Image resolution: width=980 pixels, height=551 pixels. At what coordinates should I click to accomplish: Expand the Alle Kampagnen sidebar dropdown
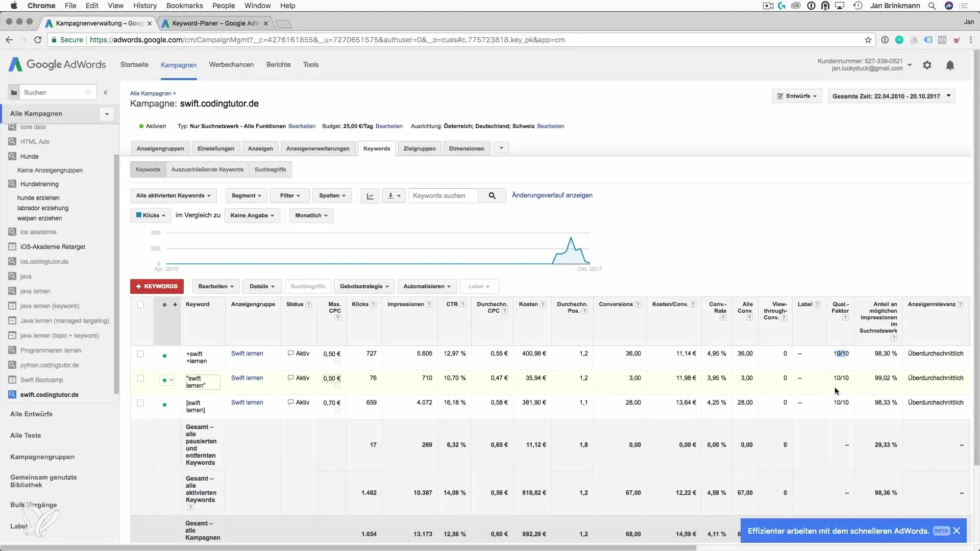[107, 114]
